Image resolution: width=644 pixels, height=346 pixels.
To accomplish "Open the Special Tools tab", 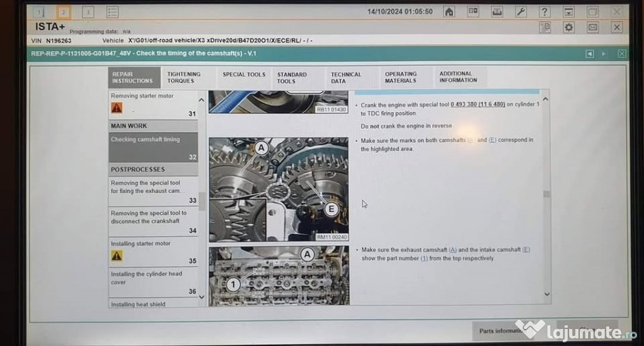I will [x=244, y=74].
